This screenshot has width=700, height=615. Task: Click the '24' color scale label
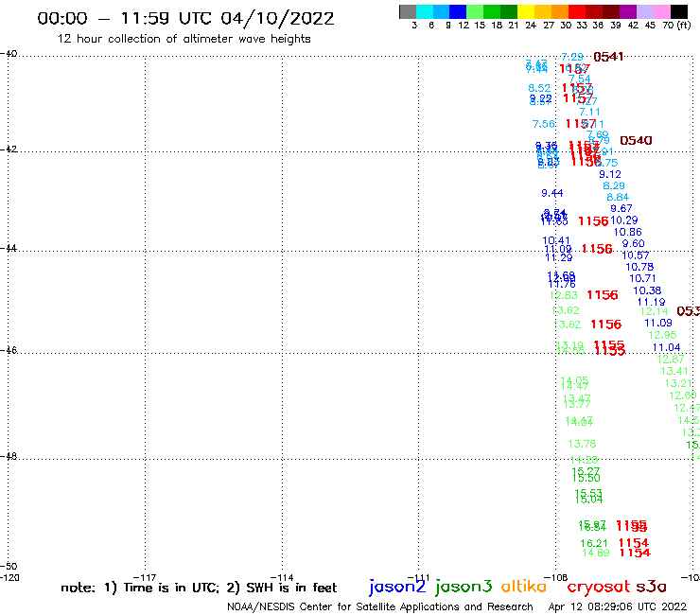pos(531,26)
